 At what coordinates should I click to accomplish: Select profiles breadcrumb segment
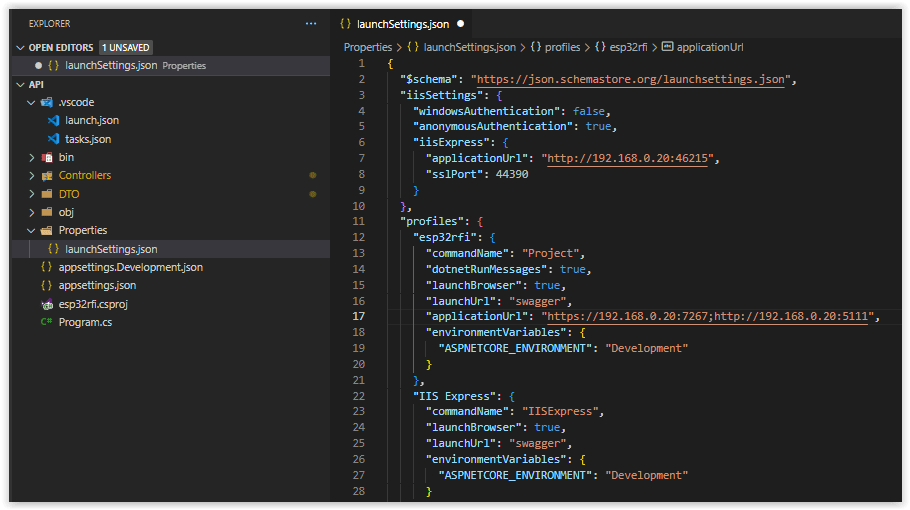tap(562, 47)
